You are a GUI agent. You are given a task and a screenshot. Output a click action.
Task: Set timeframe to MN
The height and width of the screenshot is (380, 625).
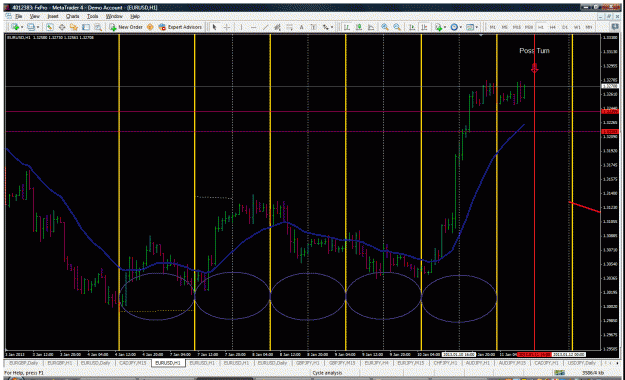coord(589,27)
